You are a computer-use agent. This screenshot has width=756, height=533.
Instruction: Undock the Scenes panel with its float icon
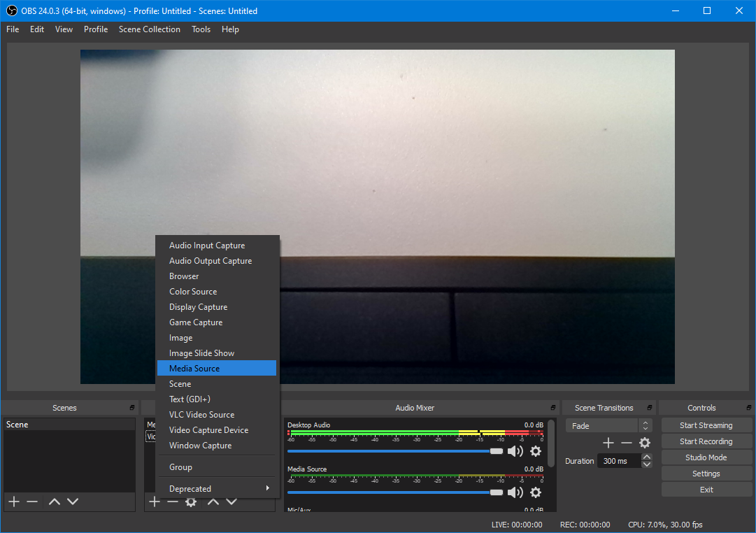click(132, 408)
